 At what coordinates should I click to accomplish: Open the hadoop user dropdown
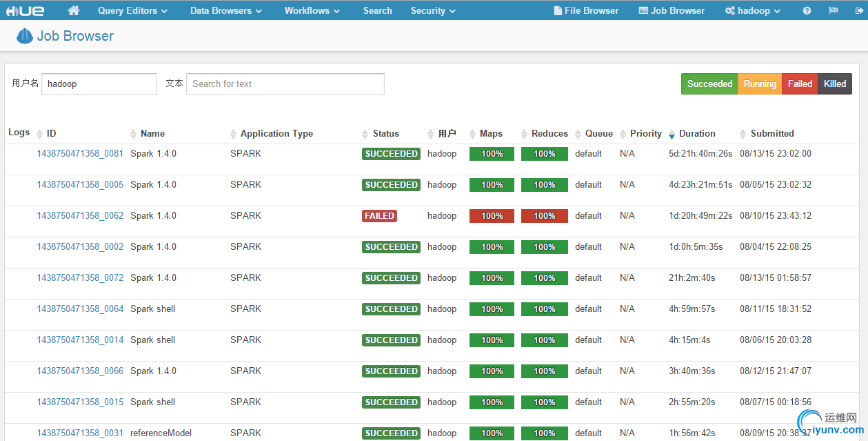click(753, 10)
